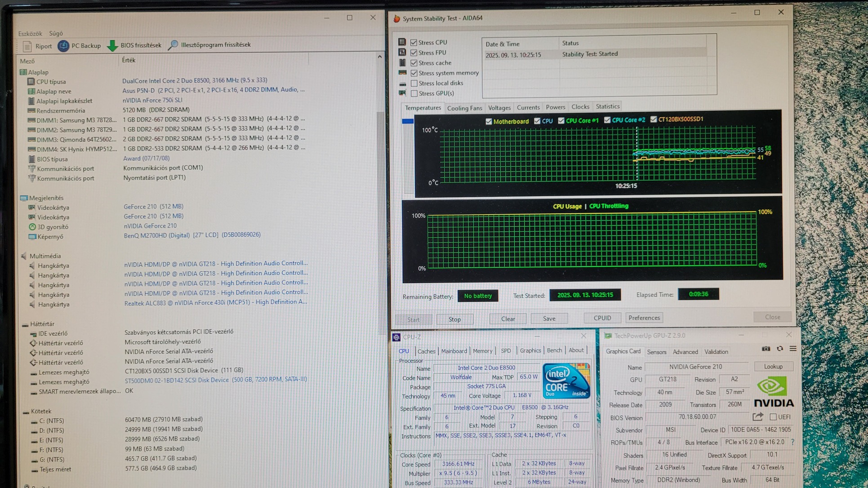Viewport: 868px width, 488px height.
Task: Click the blue temperature graph color swatch
Action: pos(408,121)
